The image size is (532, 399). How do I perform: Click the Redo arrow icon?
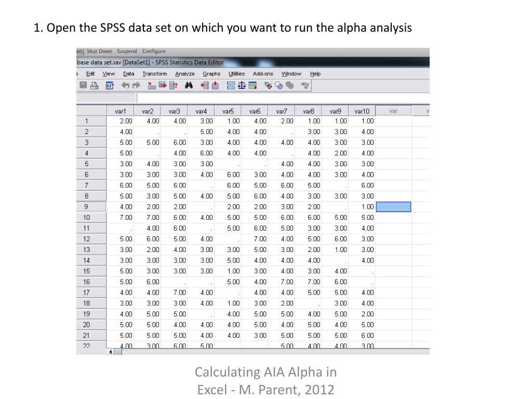137,86
